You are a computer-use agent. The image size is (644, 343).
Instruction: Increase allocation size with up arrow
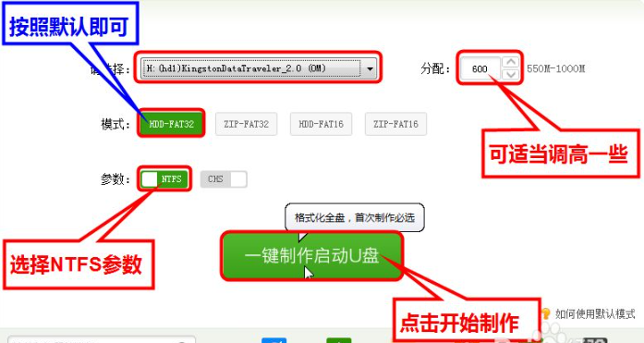tap(511, 63)
